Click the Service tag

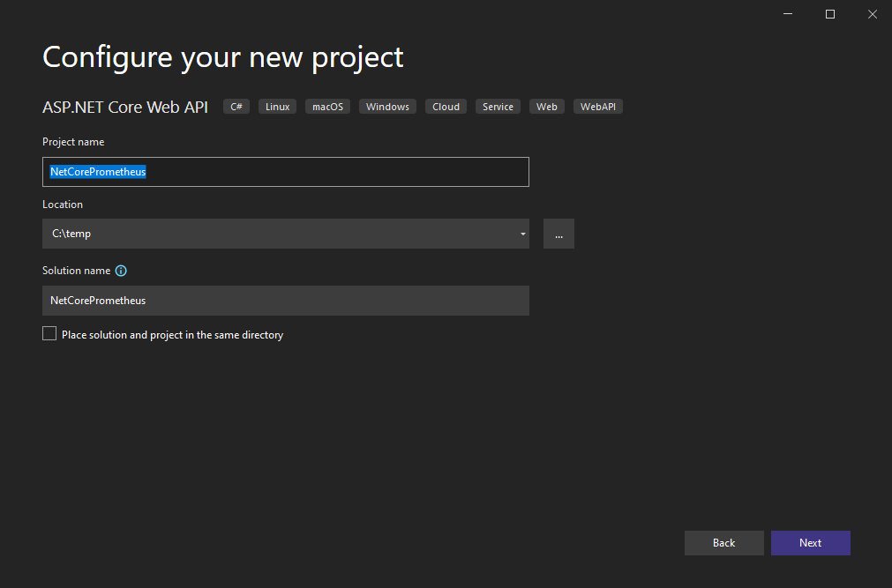click(498, 107)
